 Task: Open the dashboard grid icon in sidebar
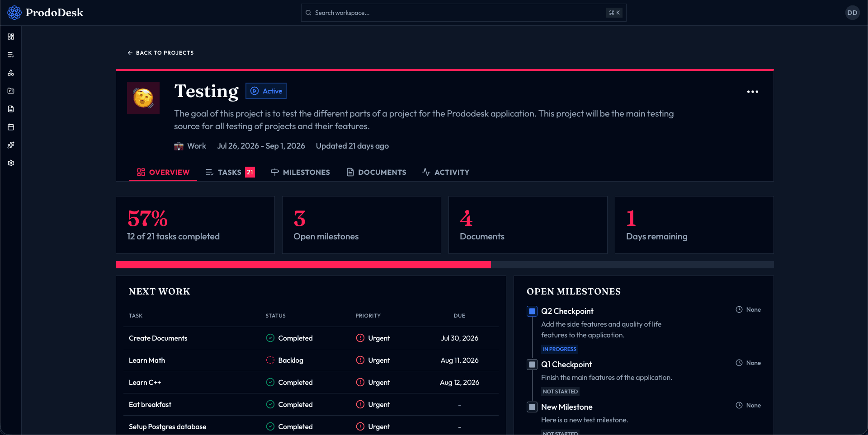click(x=11, y=37)
